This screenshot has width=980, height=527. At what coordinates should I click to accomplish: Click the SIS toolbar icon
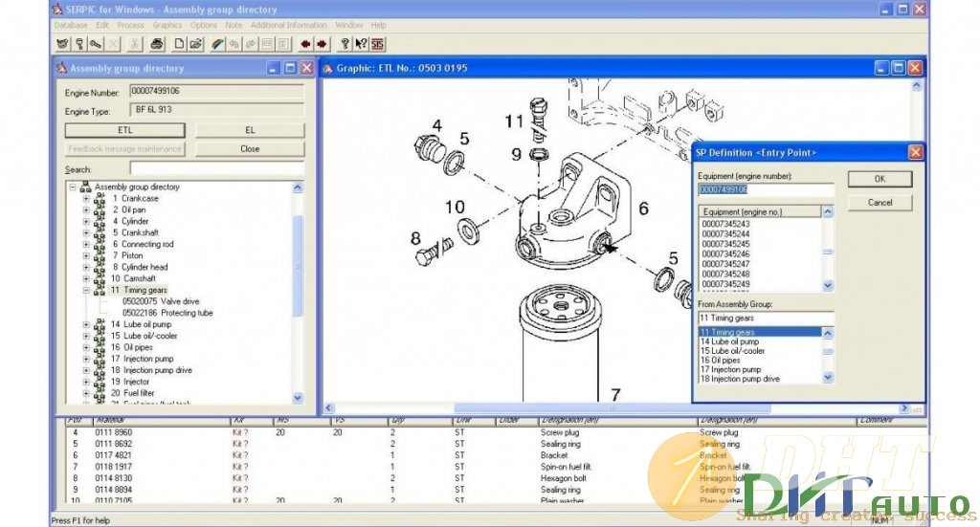pos(377,44)
